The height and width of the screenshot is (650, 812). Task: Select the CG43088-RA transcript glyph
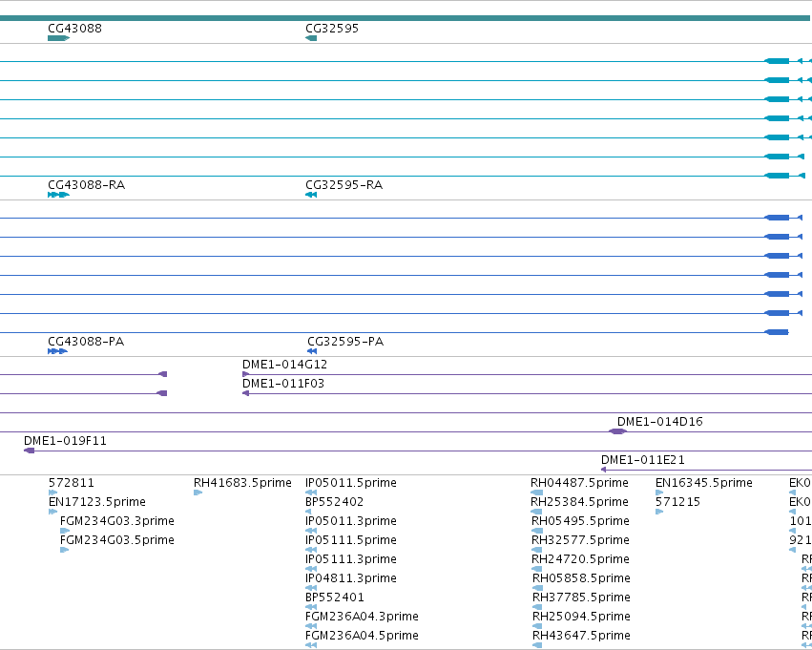coord(58,195)
